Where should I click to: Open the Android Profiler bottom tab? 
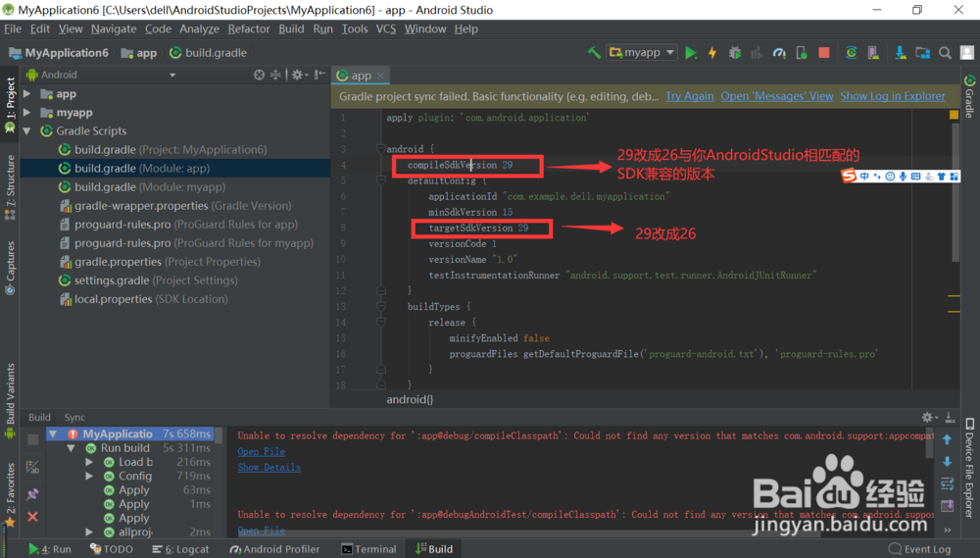point(274,549)
